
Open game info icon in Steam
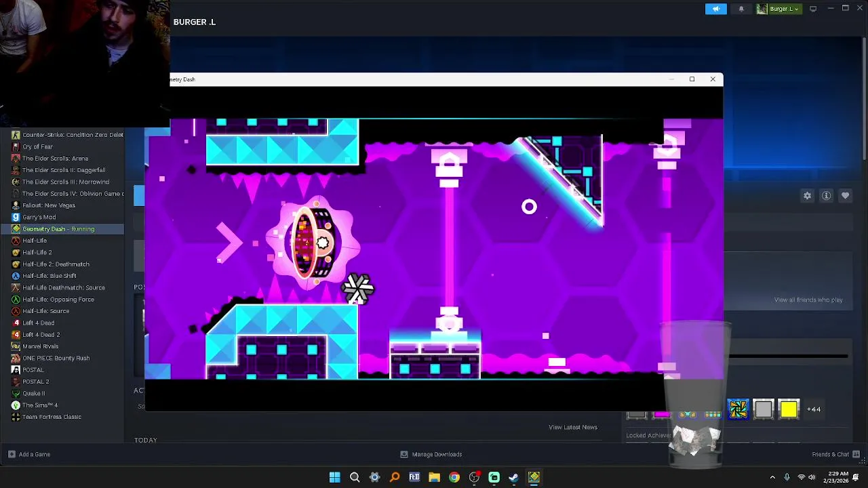(827, 196)
